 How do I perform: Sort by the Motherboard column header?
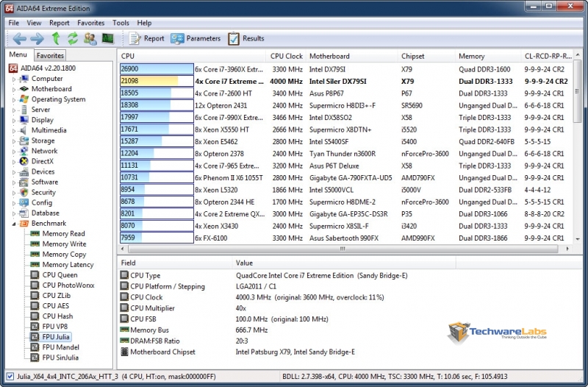(x=352, y=56)
